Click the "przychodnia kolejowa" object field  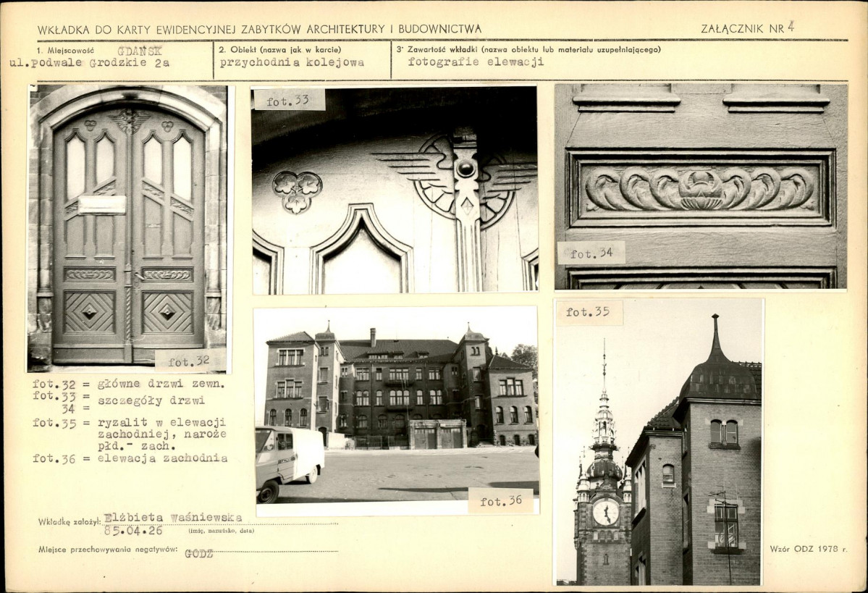tap(292, 63)
